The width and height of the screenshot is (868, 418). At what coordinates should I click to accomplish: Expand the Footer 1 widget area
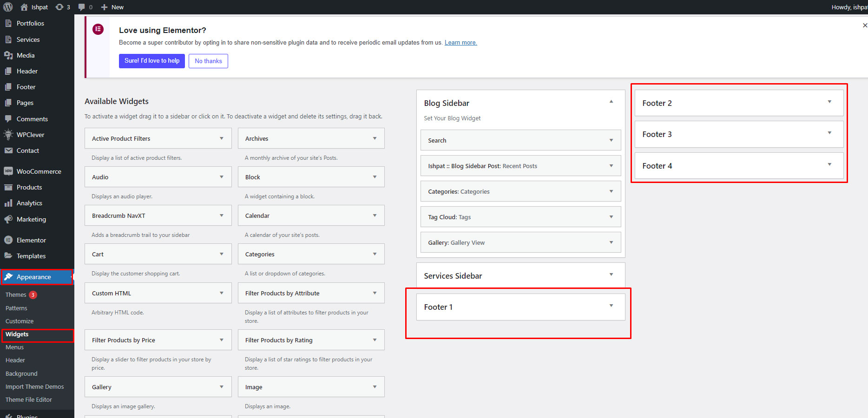(x=611, y=306)
